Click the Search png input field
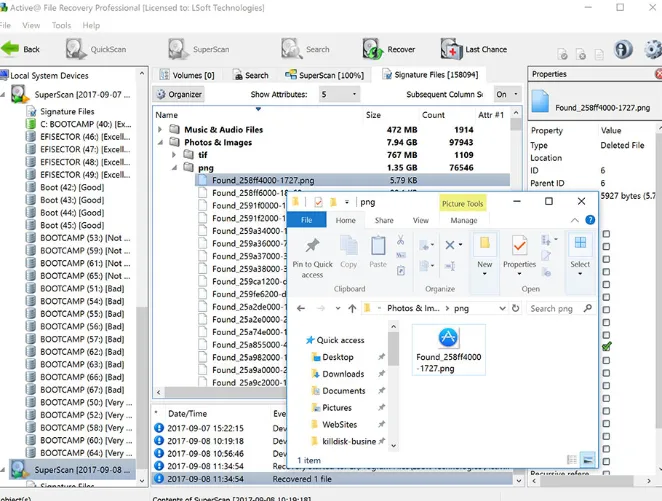This screenshot has width=662, height=501. 559,309
